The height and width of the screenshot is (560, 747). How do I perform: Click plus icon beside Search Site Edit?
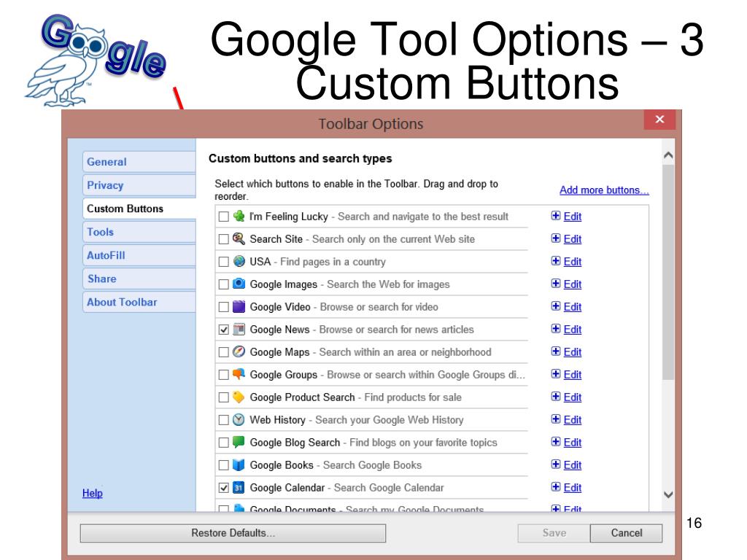[x=555, y=238]
